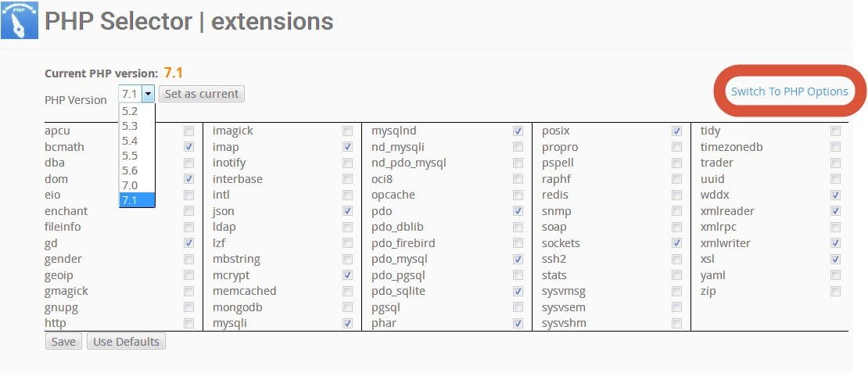Screen dimensions: 868x373
Task: Choose version 7.0 in the dropdown list
Action: coord(130,185)
